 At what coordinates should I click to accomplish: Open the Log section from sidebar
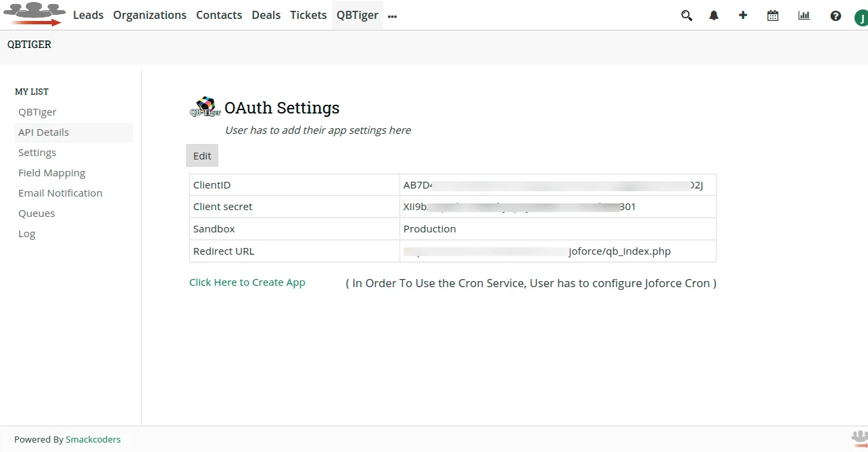pos(26,233)
